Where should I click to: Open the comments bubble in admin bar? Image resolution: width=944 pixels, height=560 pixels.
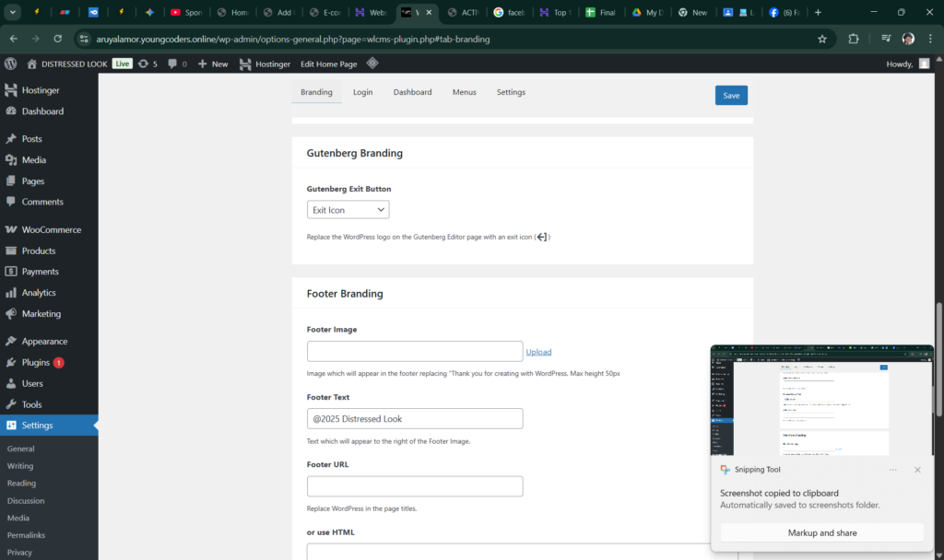[x=177, y=64]
